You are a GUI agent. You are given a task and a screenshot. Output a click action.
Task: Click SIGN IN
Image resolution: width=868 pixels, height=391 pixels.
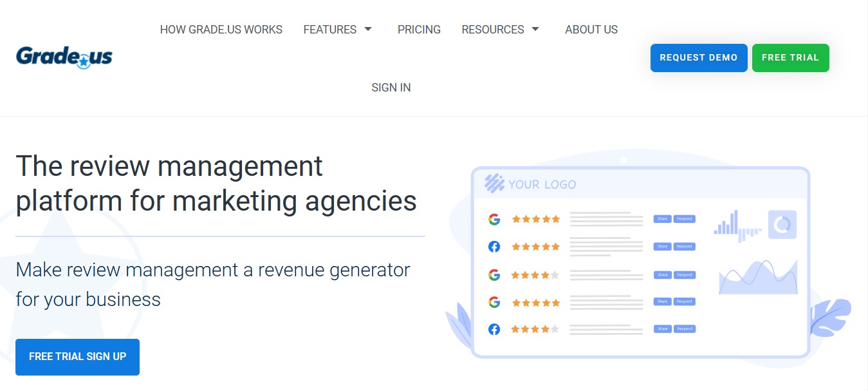(391, 87)
